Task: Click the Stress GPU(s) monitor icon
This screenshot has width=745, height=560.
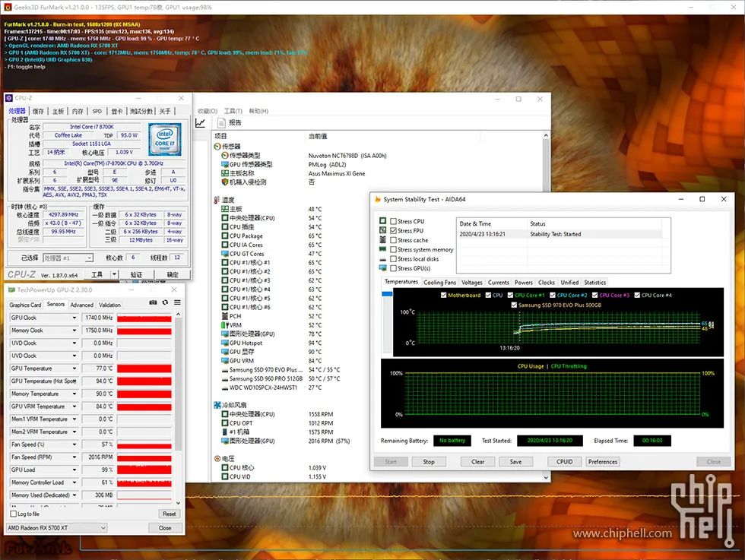Action: pyautogui.click(x=383, y=268)
